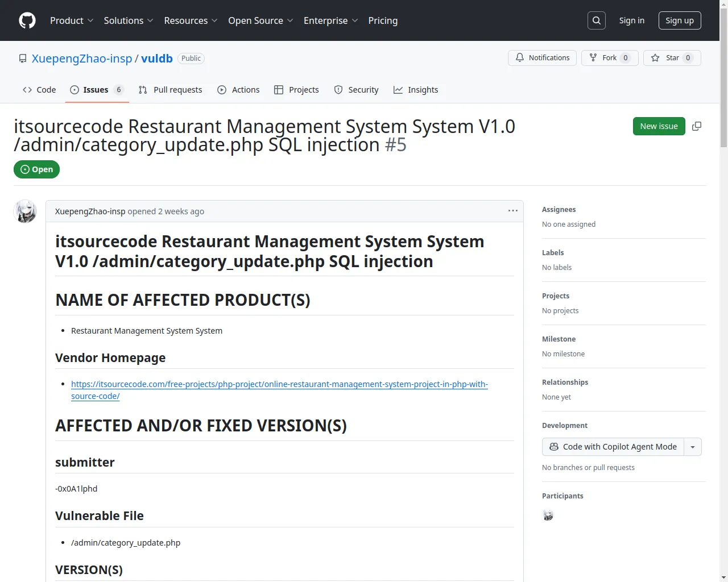Viewport: 728px width, 582px height.
Task: Click the Public visibility badge
Action: point(191,59)
